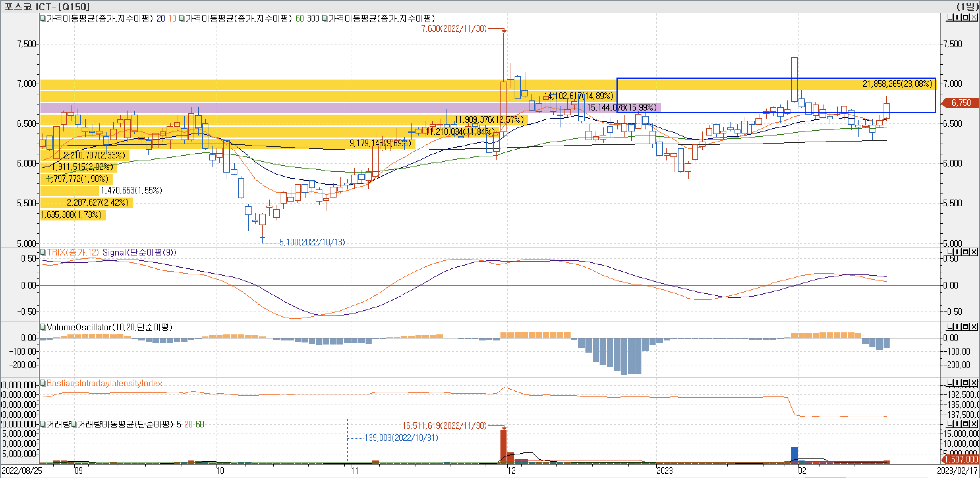Toggle the VolumeOscillator indicator legend square
This screenshot has height=478, width=980.
pos(43,327)
